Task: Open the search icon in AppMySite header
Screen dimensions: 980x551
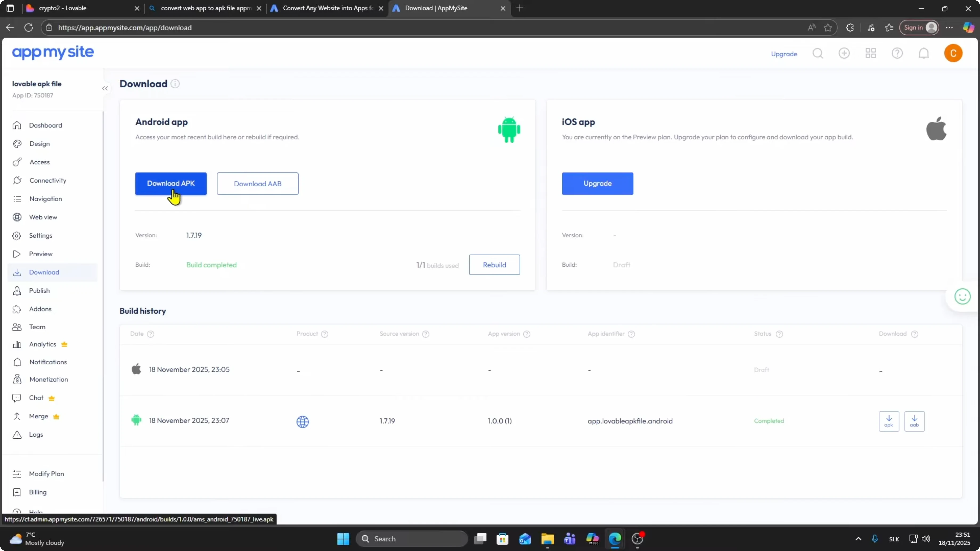Action: [x=818, y=53]
